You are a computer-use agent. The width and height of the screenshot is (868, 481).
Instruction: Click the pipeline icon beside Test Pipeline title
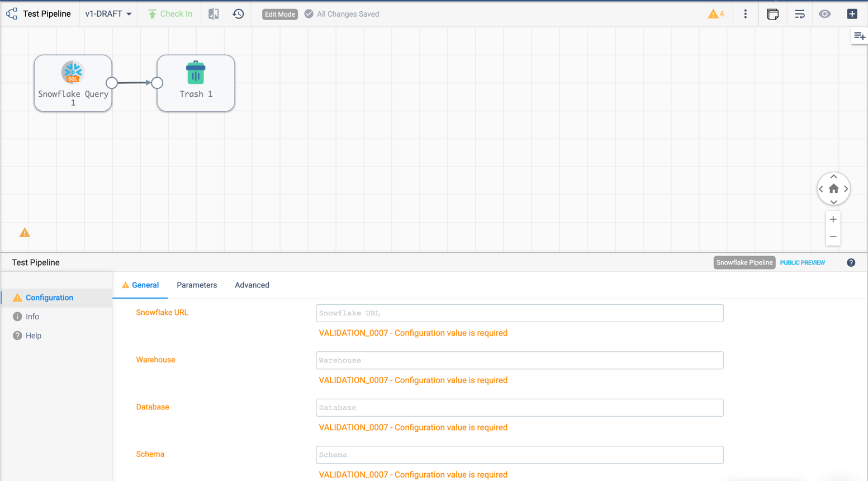(12, 13)
